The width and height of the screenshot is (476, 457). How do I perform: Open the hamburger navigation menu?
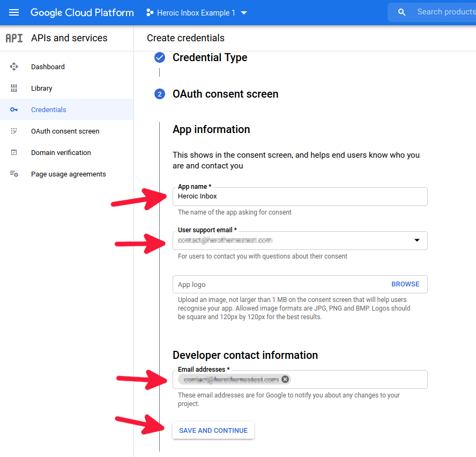(14, 12)
